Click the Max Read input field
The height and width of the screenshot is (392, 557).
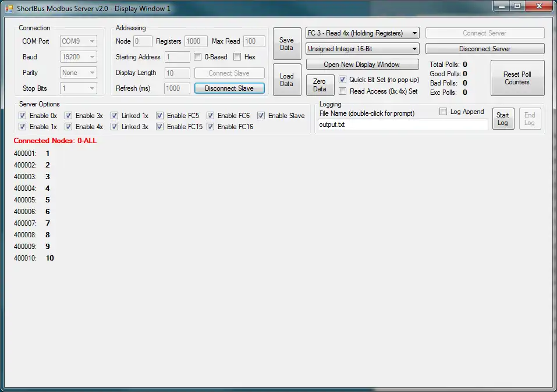[254, 41]
